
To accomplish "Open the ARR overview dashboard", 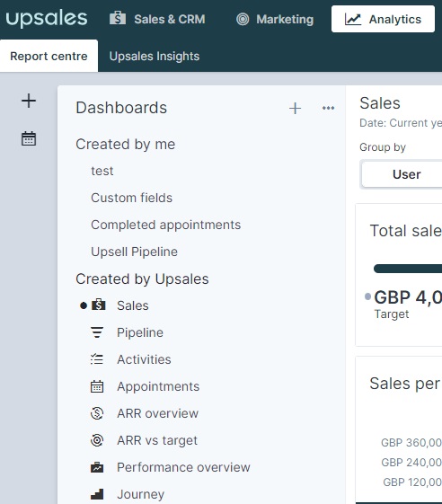I will click(158, 413).
